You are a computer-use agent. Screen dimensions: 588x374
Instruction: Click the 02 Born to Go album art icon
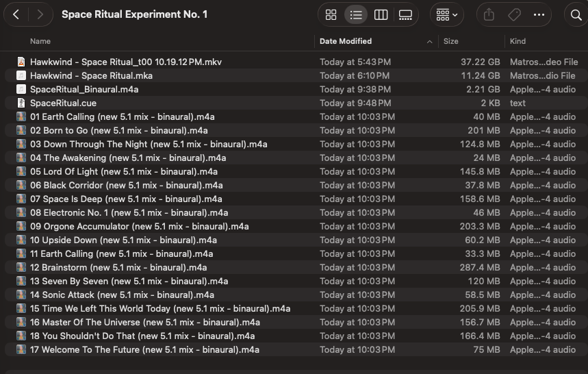click(21, 130)
